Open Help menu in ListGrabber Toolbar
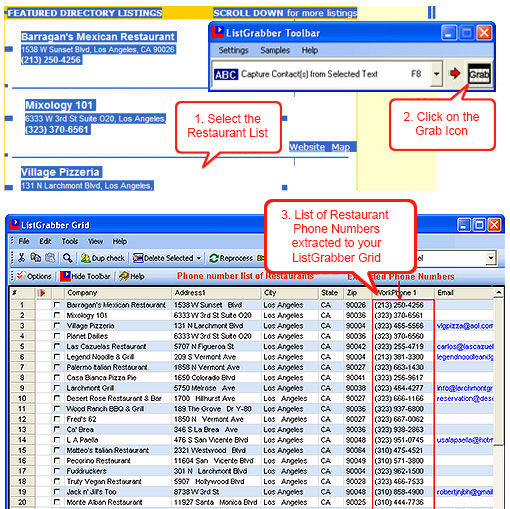Viewport: 510px width, 509px height. 310,50
